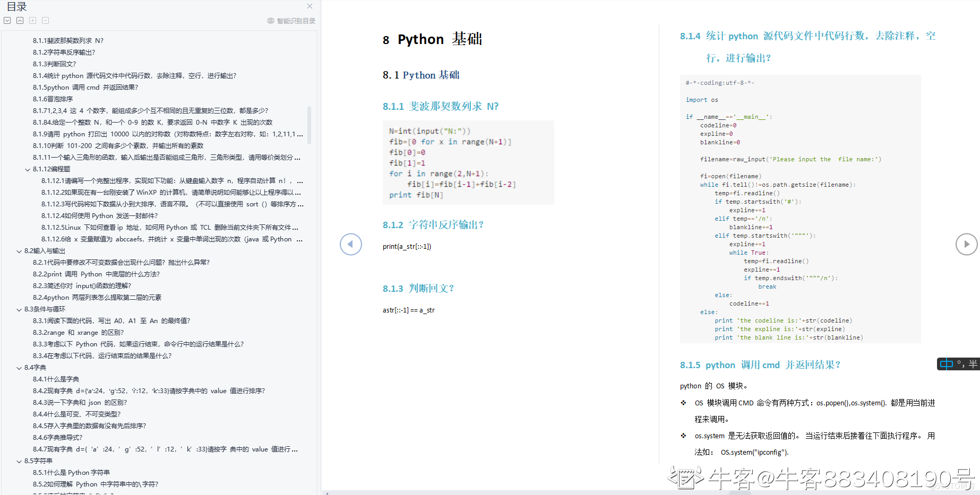Go to previous page with left arrow
This screenshot has width=980, height=495.
tap(350, 244)
